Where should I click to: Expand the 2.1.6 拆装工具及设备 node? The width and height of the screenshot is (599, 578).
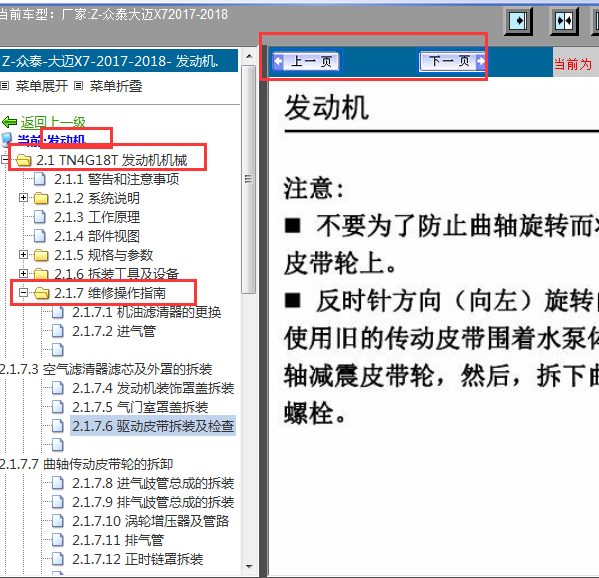click(x=23, y=274)
